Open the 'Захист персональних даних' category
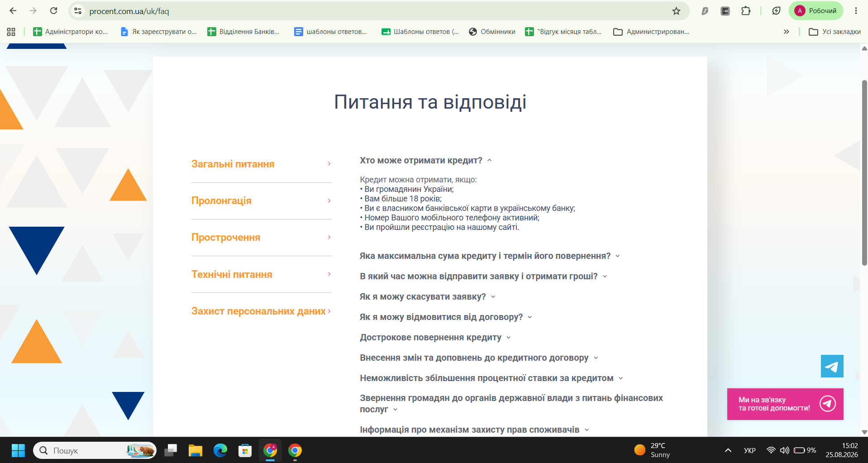 coord(261,311)
